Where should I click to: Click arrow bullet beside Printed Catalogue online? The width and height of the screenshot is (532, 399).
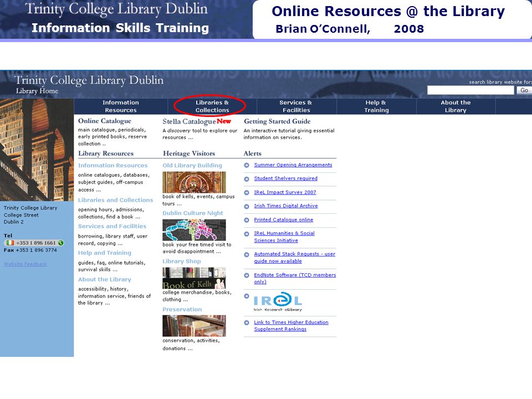click(247, 220)
